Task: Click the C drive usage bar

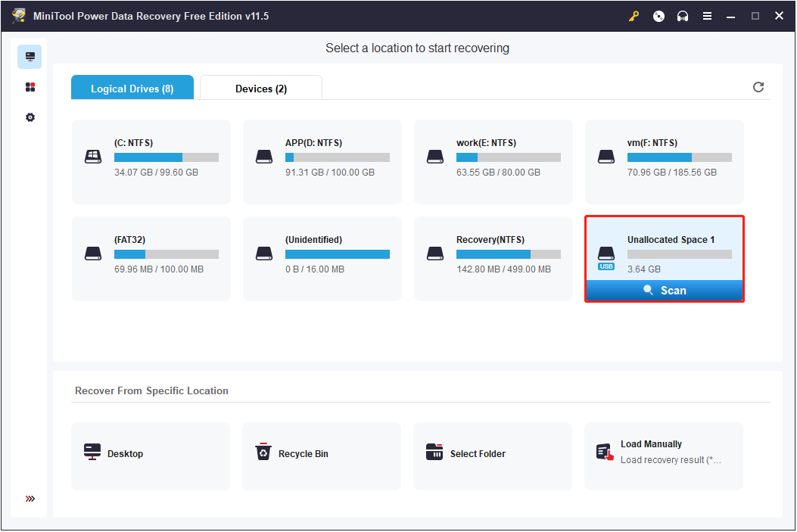Action: 167,157
